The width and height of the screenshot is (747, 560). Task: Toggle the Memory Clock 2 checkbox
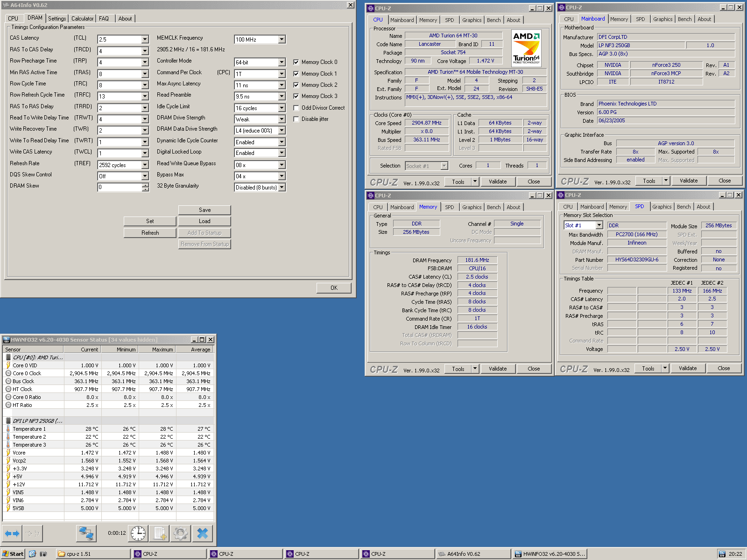[296, 85]
